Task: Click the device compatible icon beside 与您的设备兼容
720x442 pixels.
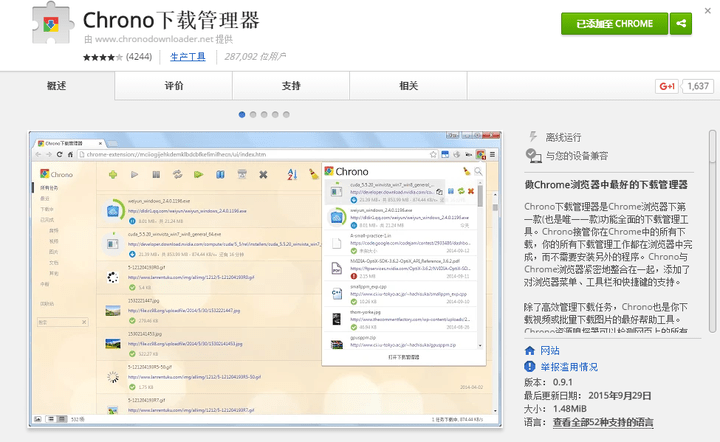Action: (533, 156)
